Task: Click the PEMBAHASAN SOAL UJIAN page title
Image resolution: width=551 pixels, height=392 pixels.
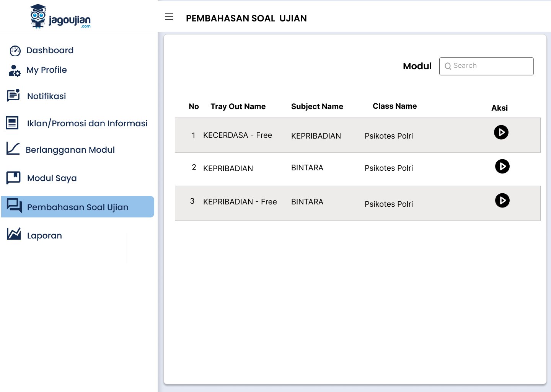Action: pos(246,18)
